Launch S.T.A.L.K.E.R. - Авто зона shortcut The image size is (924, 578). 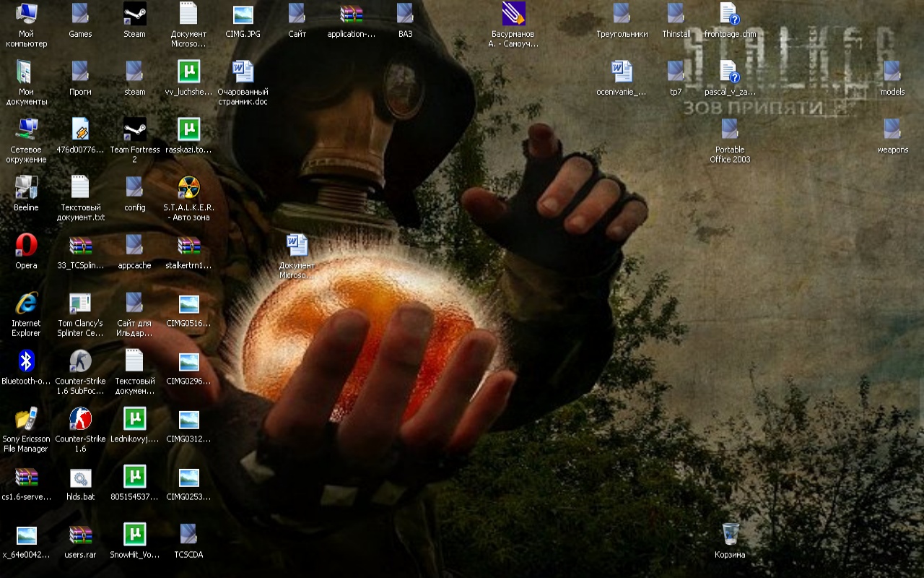pos(188,186)
